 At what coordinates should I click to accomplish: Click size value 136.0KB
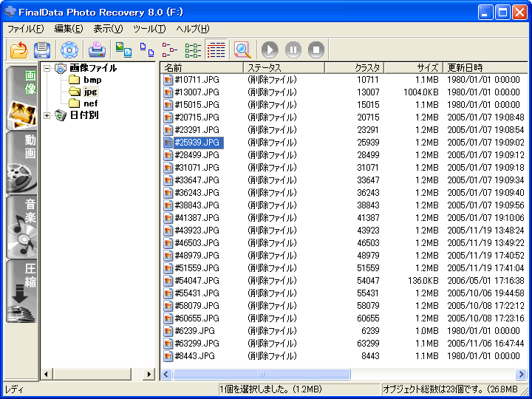(x=423, y=281)
